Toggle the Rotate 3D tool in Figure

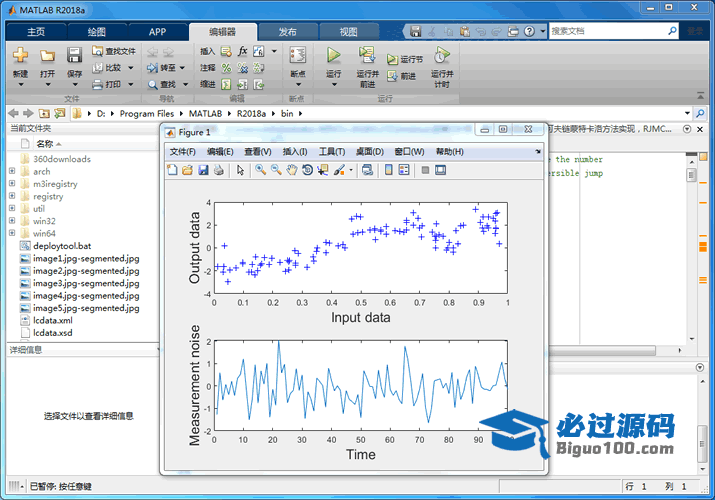click(x=307, y=170)
